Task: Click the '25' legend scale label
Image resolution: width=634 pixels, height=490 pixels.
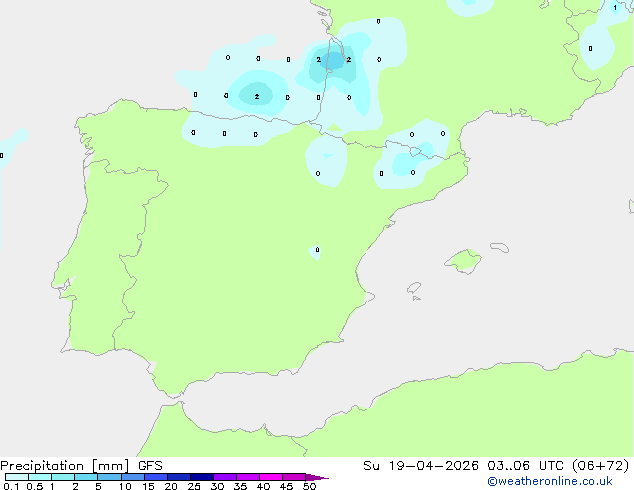Action: [x=194, y=486]
